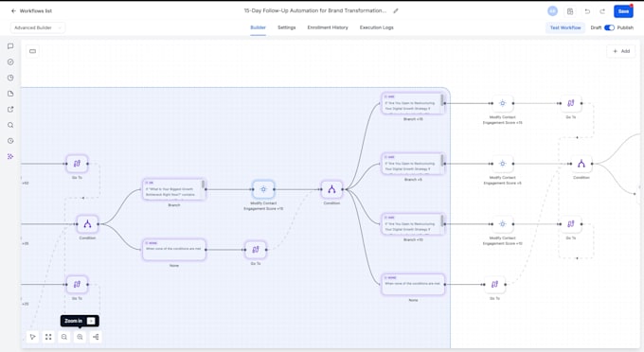644x352 pixels.
Task: Click the redo arrow icon
Action: pos(602,11)
